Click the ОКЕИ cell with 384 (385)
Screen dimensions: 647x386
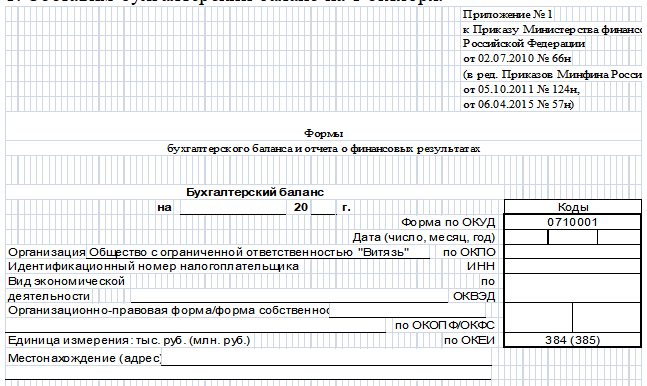click(x=572, y=340)
